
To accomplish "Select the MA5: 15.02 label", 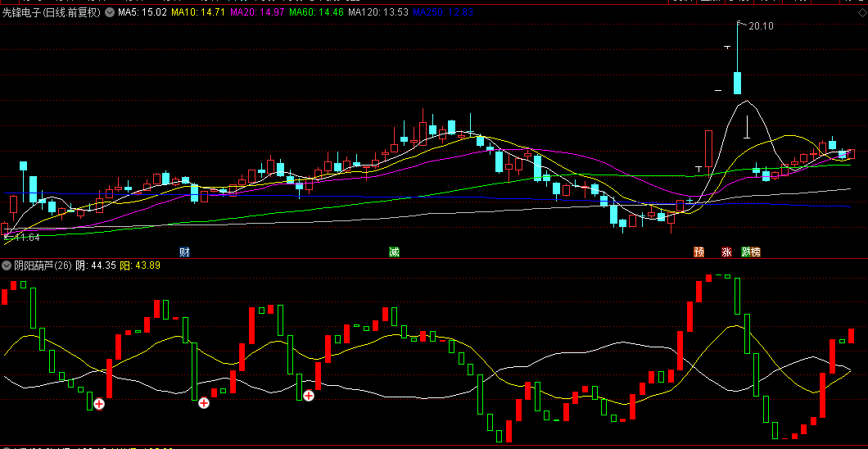I will 142,11.
